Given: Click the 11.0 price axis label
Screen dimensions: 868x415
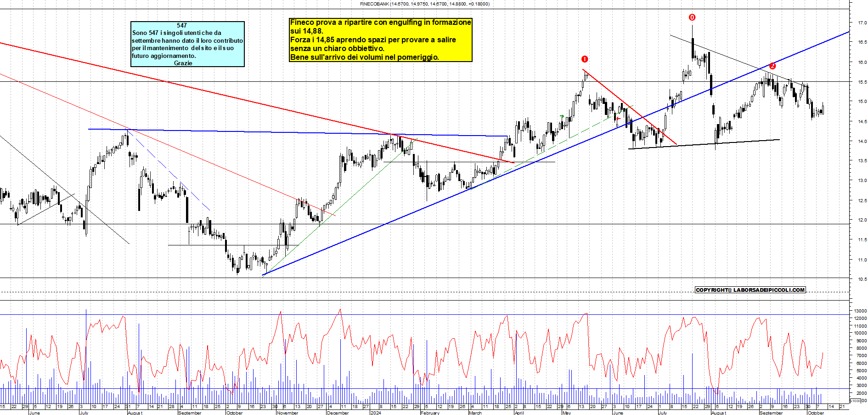Looking at the screenshot, I should (x=862, y=260).
